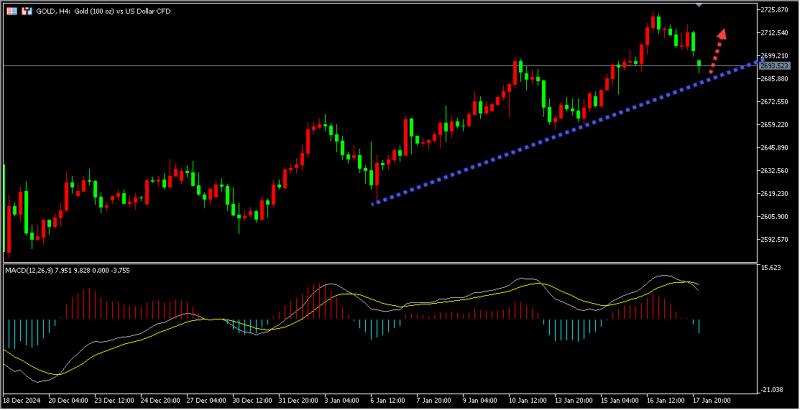The image size is (800, 410).
Task: Click the red dotted arrow head
Action: coord(721,36)
